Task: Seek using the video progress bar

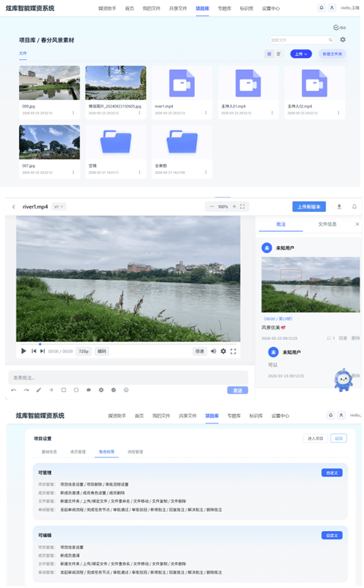Action: [x=128, y=344]
